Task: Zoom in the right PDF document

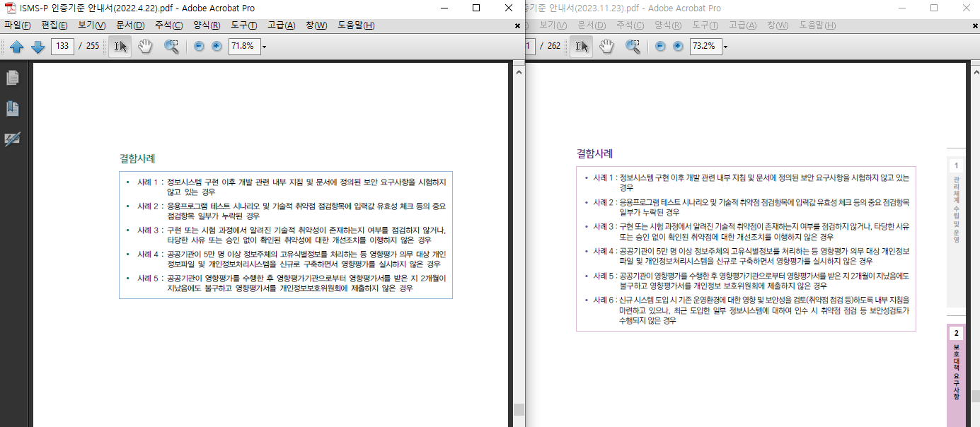Action: tap(679, 46)
